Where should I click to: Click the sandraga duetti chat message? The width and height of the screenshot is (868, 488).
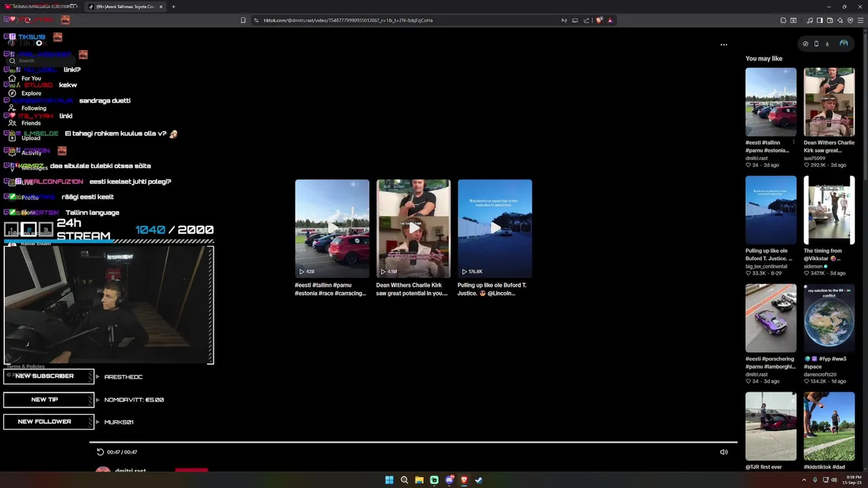pos(104,100)
